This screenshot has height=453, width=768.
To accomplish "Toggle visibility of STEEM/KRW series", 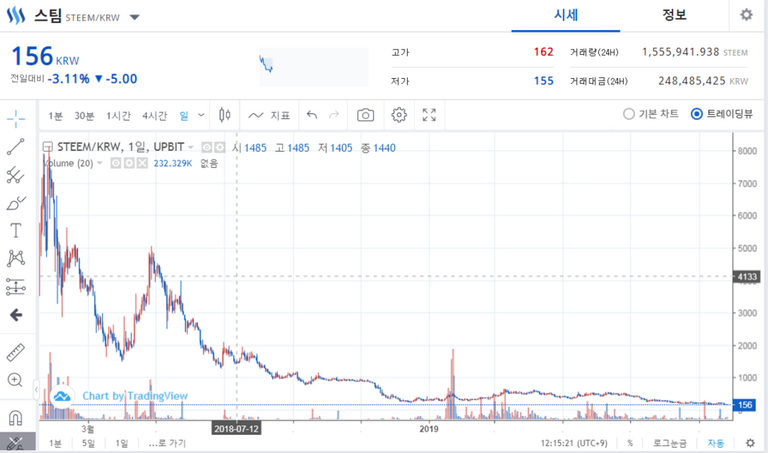I will [207, 147].
